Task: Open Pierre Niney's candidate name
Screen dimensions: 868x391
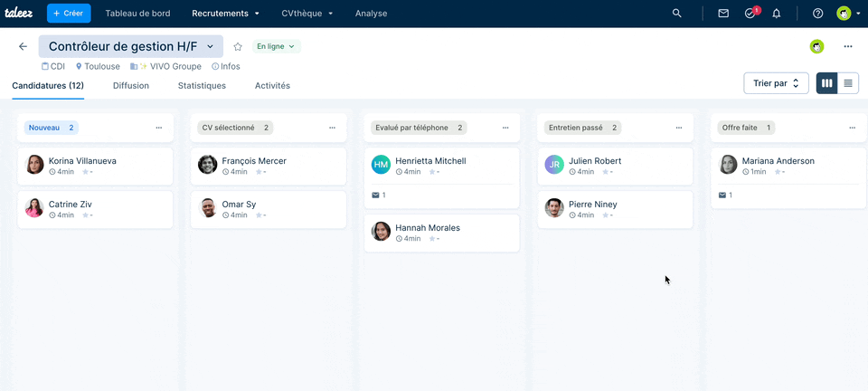Action: click(592, 205)
